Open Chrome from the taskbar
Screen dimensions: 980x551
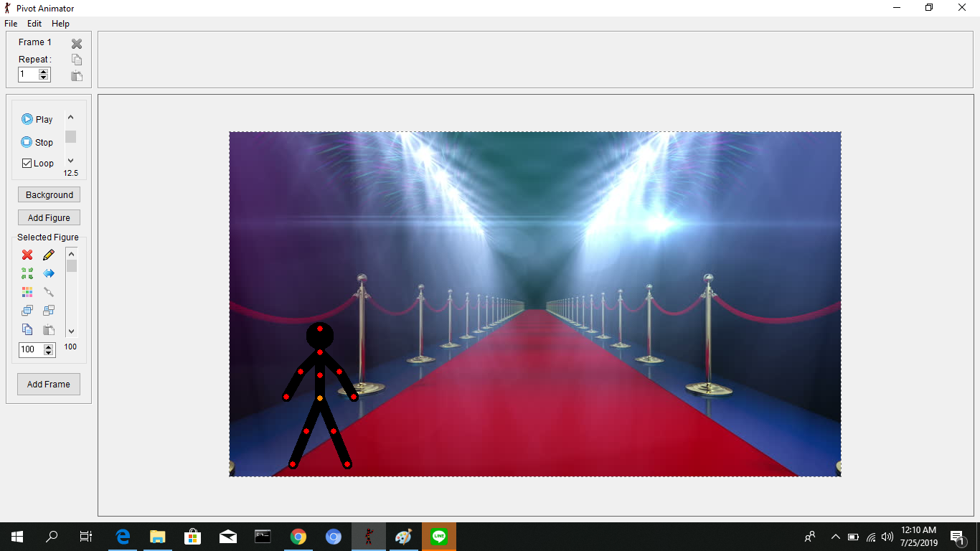298,536
